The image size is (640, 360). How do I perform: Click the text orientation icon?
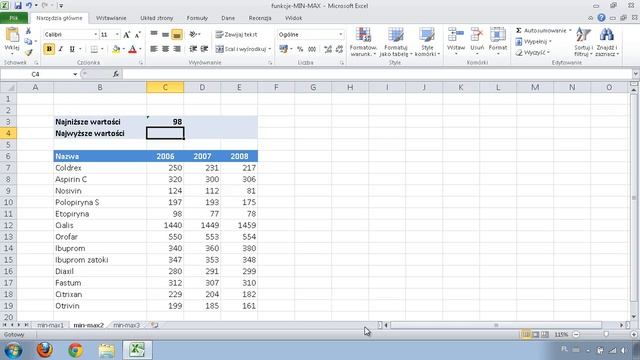[x=194, y=35]
